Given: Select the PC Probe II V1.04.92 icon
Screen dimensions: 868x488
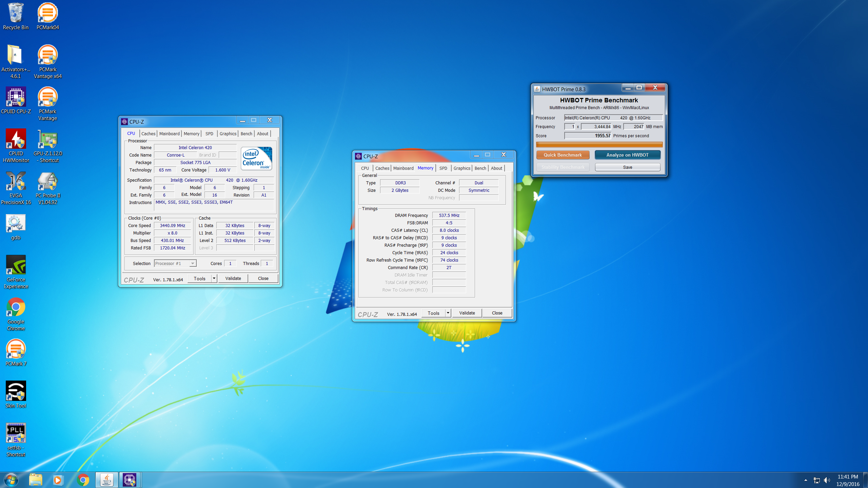Looking at the screenshot, I should click(x=47, y=188).
